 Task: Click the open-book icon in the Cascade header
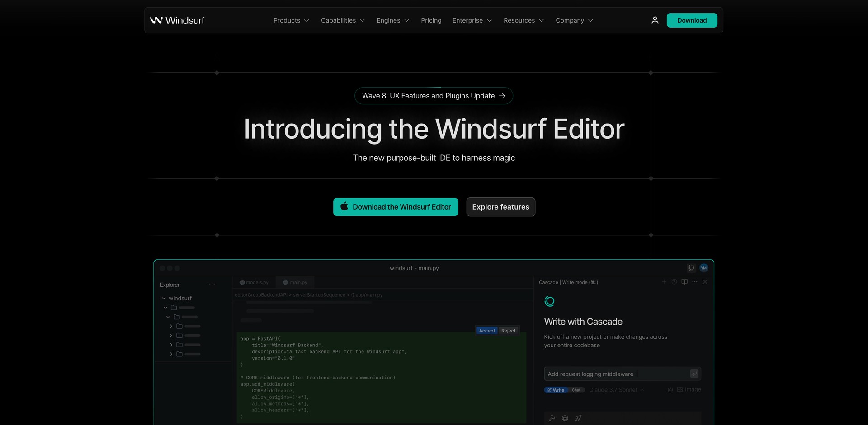pos(684,282)
